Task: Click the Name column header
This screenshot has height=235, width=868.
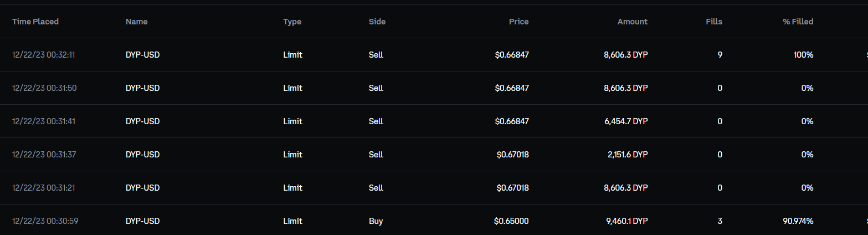Action: pos(136,22)
